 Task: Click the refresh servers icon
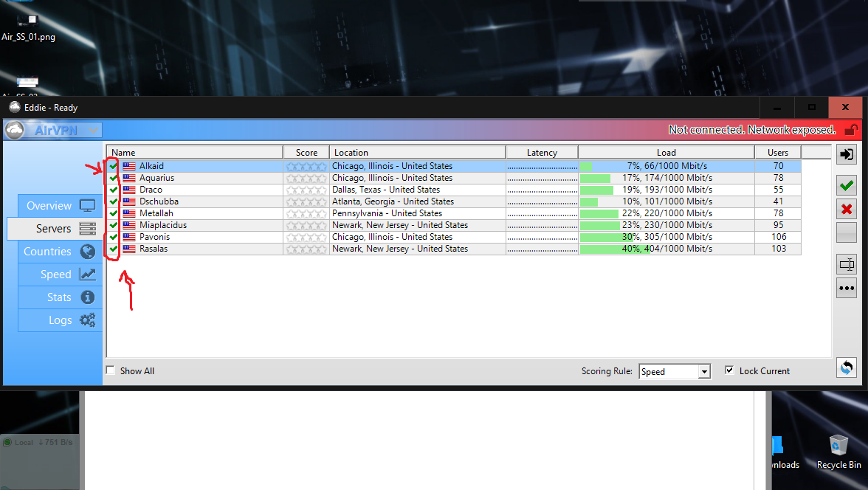[x=847, y=367]
